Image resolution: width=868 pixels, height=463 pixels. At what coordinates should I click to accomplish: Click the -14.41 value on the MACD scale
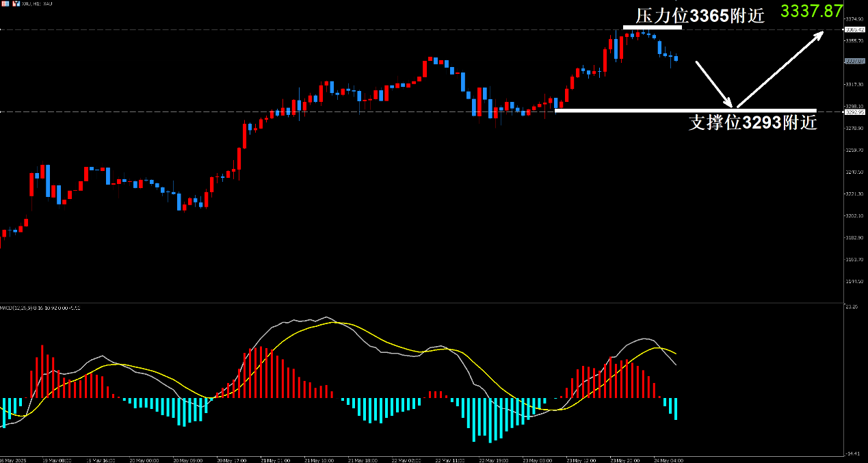pyautogui.click(x=853, y=453)
